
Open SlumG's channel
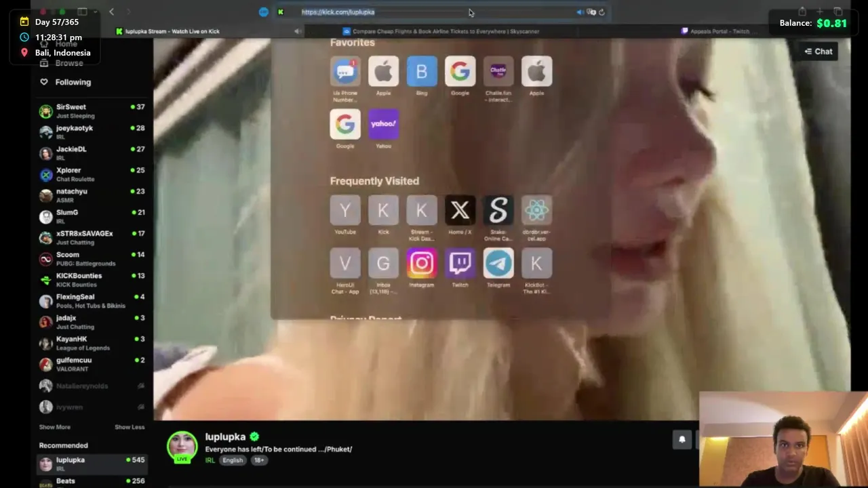[x=92, y=216]
